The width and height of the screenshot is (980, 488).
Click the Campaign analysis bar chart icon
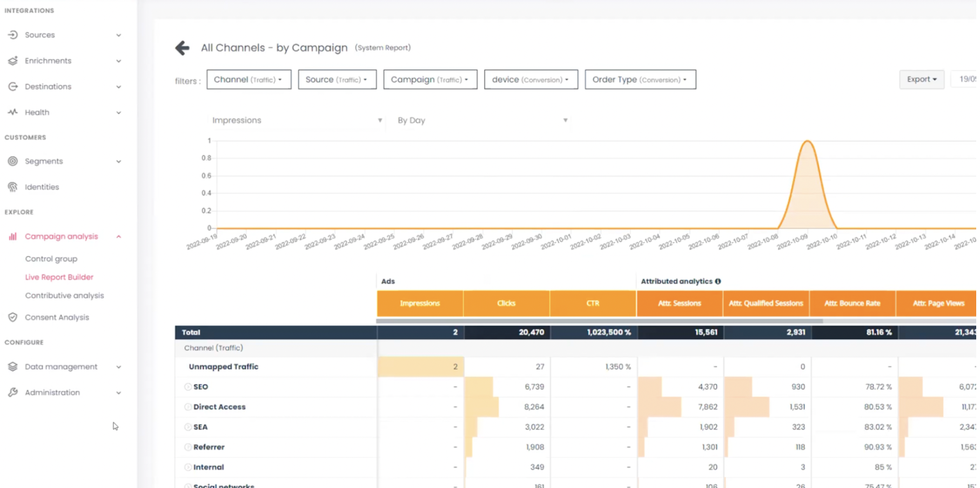(13, 236)
